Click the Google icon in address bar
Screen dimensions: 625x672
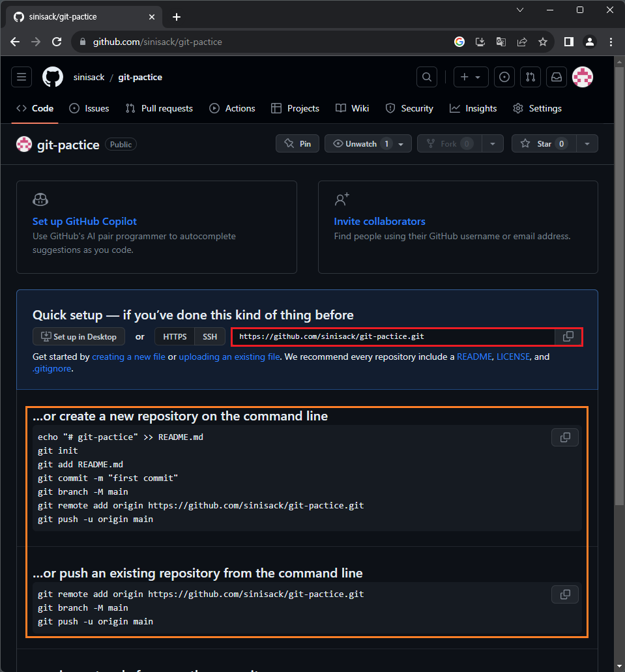(x=459, y=42)
